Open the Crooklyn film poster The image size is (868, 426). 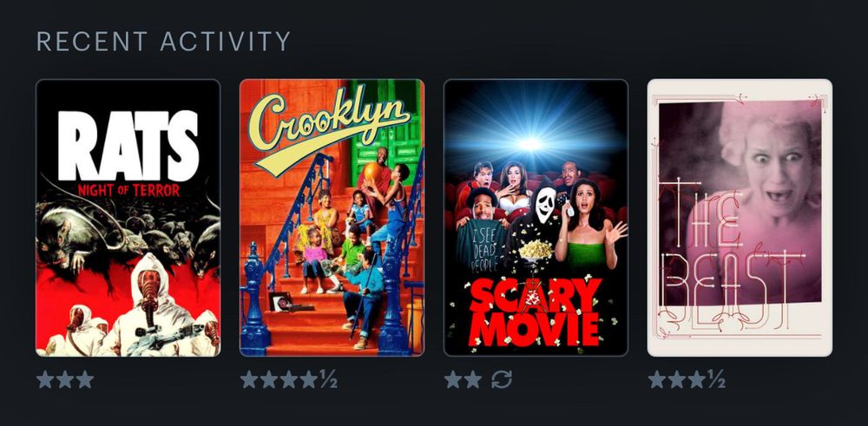pos(332,218)
